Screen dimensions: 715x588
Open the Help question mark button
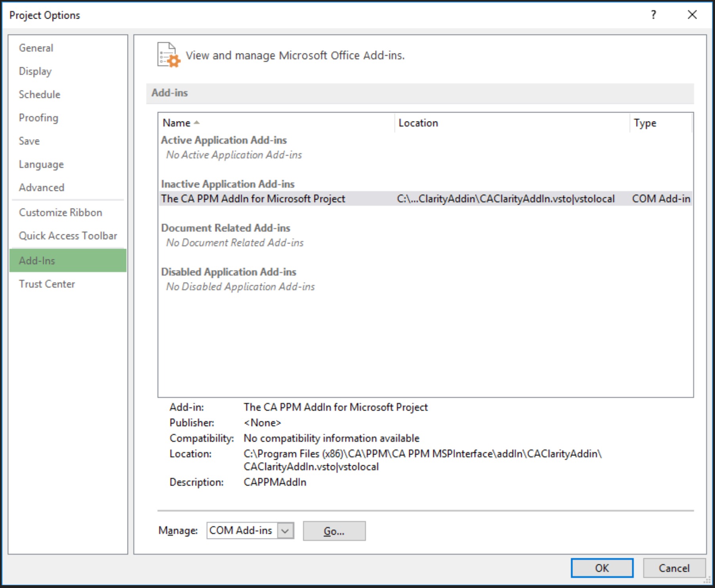654,15
